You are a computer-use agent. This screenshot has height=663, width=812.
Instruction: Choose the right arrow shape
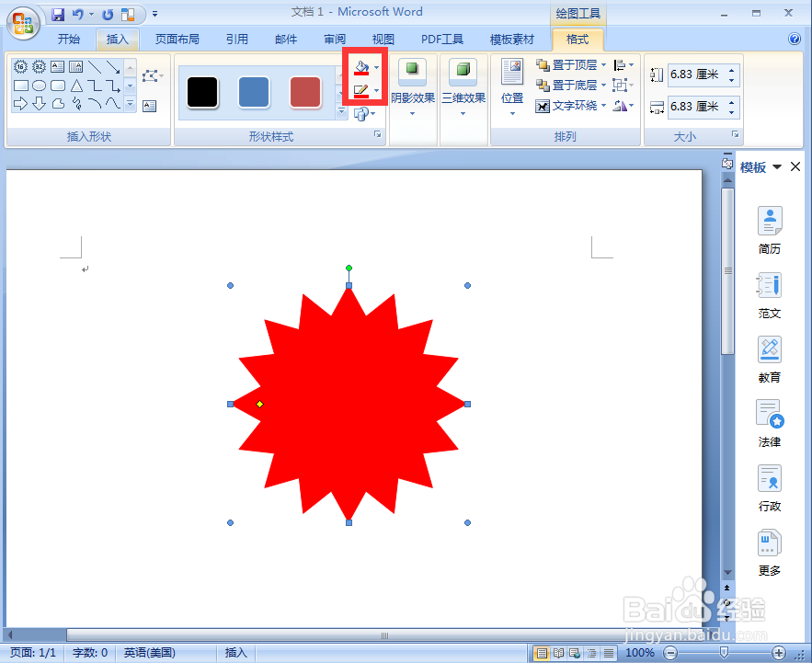click(x=20, y=104)
